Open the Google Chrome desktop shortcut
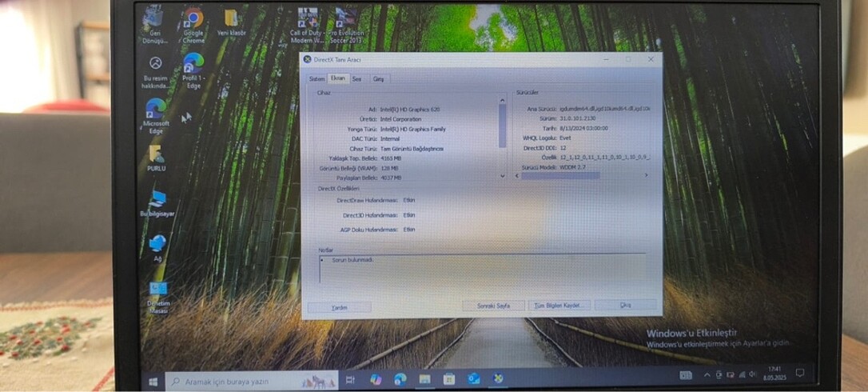 [193, 26]
